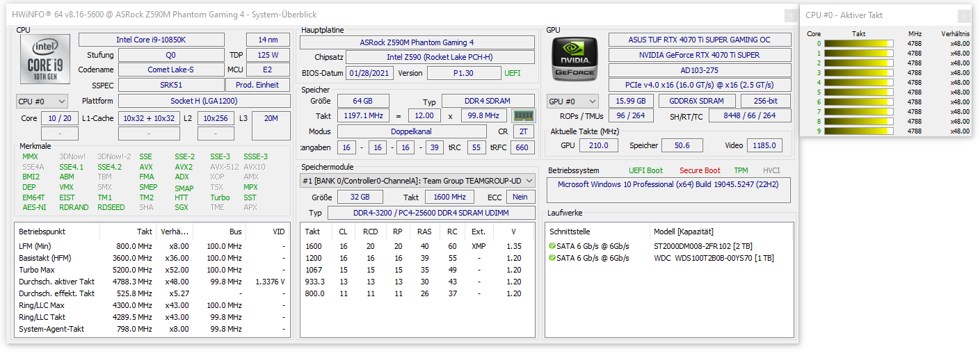Click the green check icon for ST2000DM008 drive
This screenshot has width=980, height=356.
pyautogui.click(x=552, y=246)
